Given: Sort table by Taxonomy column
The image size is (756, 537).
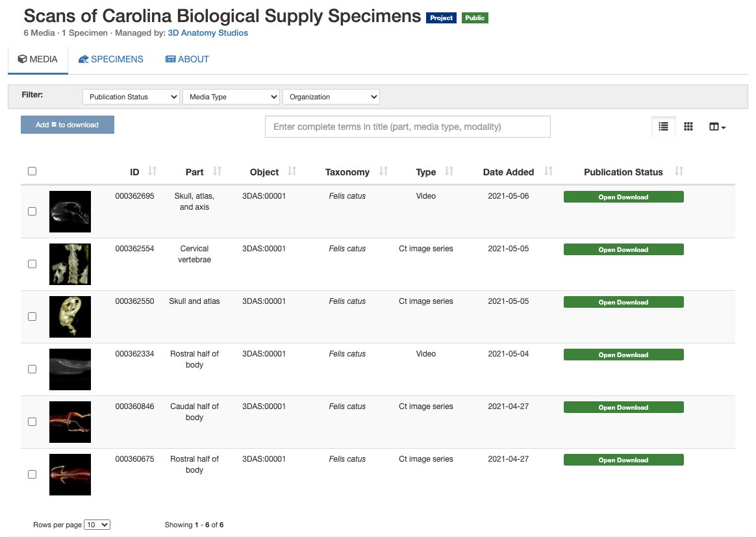Looking at the screenshot, I should 384,171.
